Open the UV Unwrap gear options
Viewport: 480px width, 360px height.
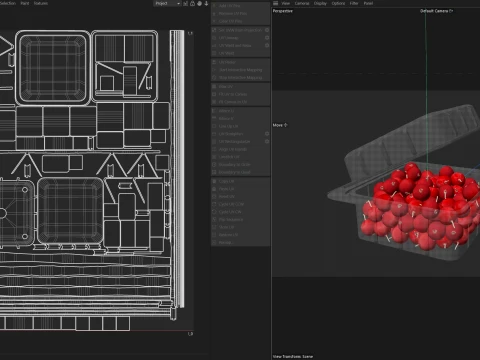267,38
